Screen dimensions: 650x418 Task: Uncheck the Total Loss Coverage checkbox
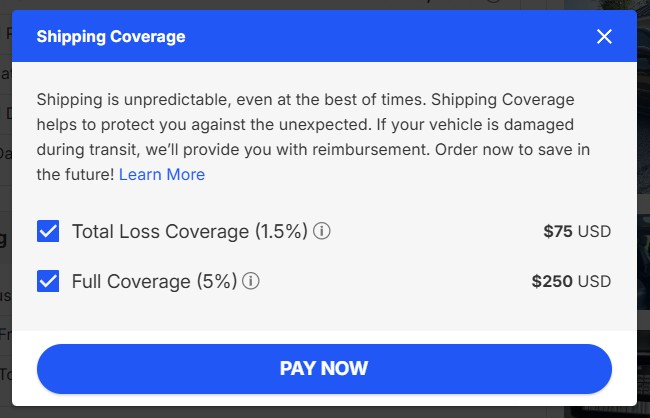click(x=48, y=232)
